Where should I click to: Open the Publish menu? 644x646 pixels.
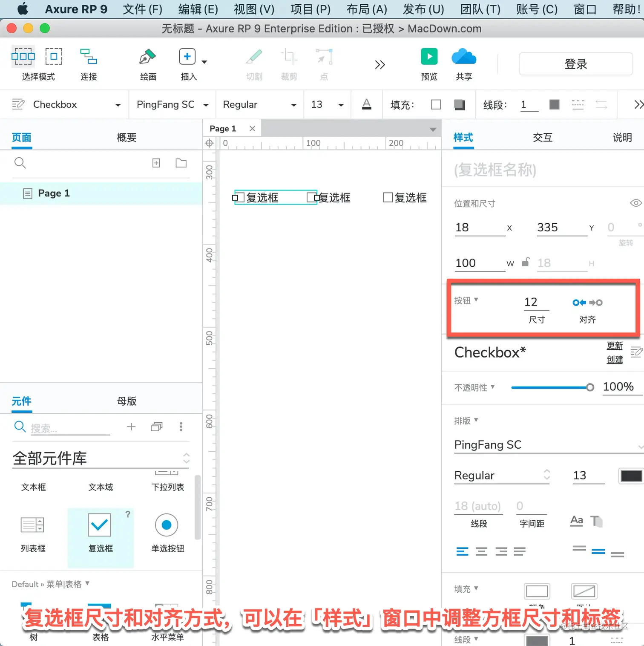pyautogui.click(x=423, y=9)
